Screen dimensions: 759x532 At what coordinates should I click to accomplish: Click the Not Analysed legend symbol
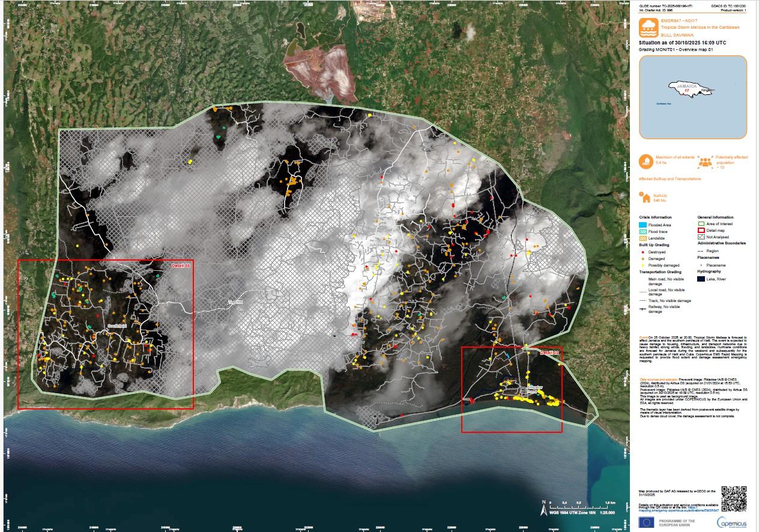click(701, 238)
